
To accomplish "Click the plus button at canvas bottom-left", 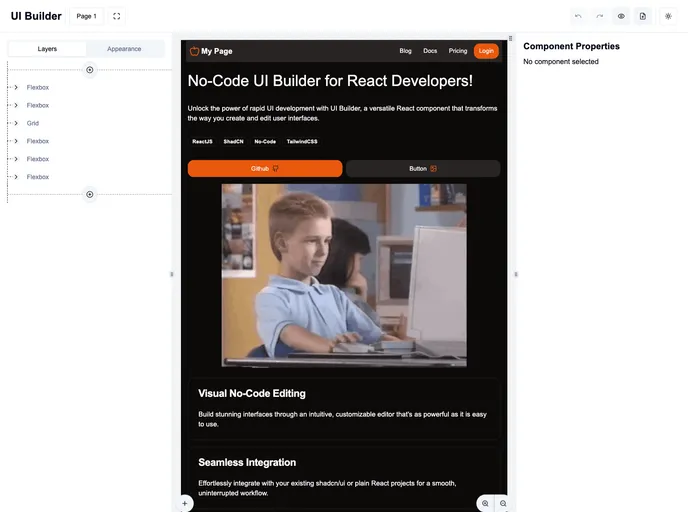I will pos(185,503).
